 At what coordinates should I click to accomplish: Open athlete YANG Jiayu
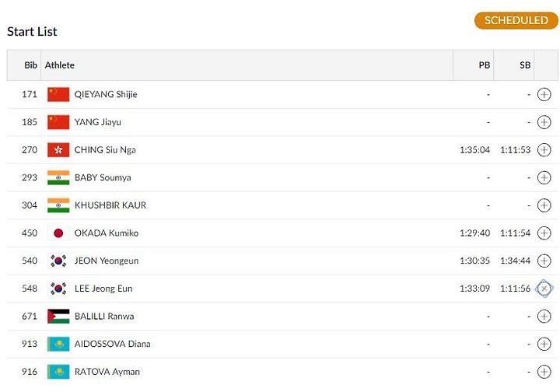pyautogui.click(x=98, y=122)
